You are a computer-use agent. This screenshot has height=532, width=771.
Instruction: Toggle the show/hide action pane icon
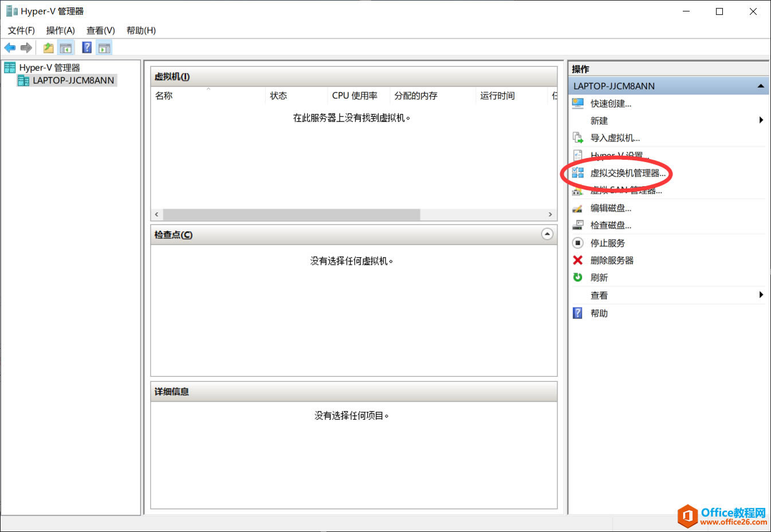(104, 48)
